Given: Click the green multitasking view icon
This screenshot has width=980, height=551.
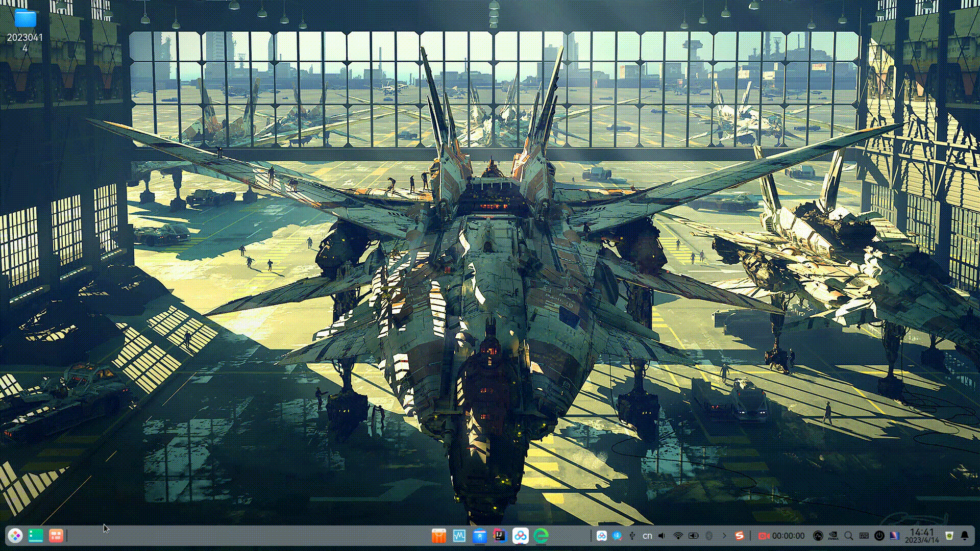Looking at the screenshot, I should point(36,536).
